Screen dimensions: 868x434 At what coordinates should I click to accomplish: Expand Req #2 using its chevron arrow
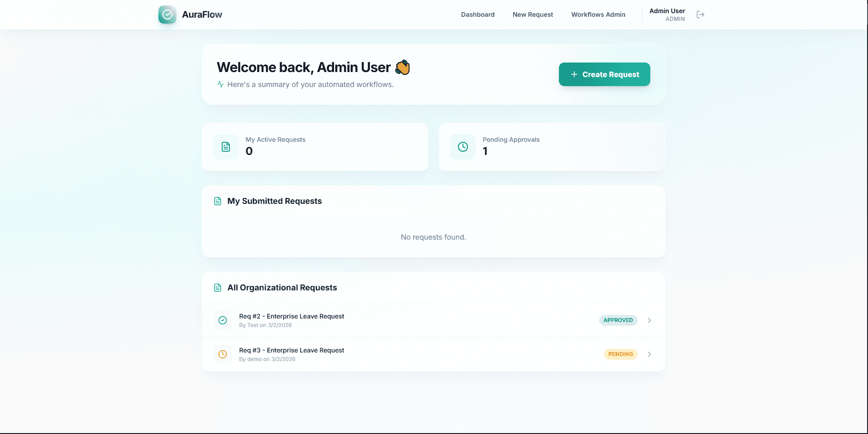[649, 320]
